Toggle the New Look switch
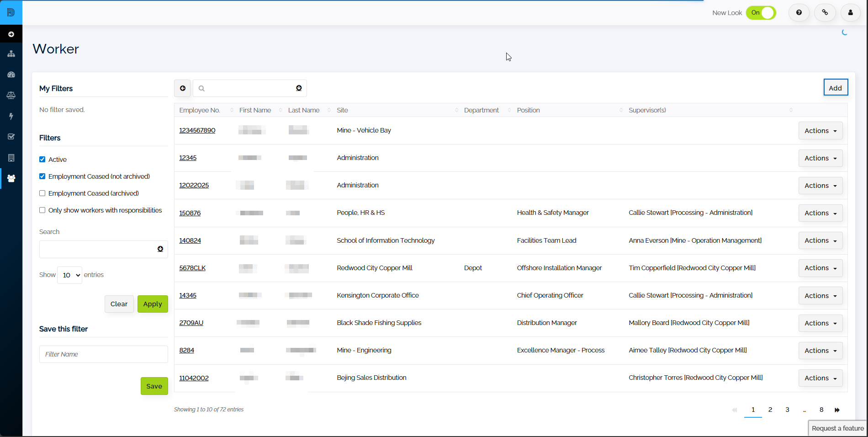Screen dimensions: 868x437 761,13
